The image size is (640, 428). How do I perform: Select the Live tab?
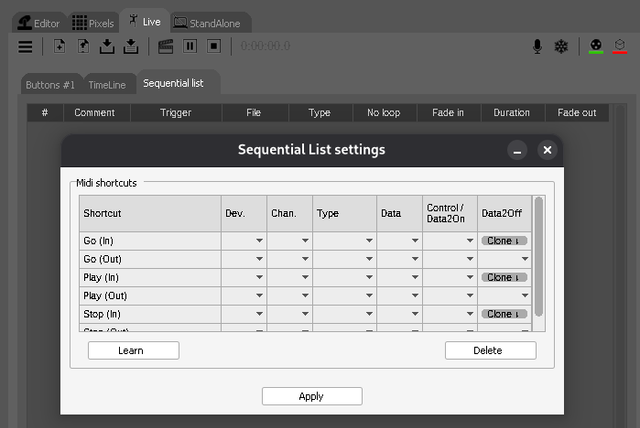144,21
